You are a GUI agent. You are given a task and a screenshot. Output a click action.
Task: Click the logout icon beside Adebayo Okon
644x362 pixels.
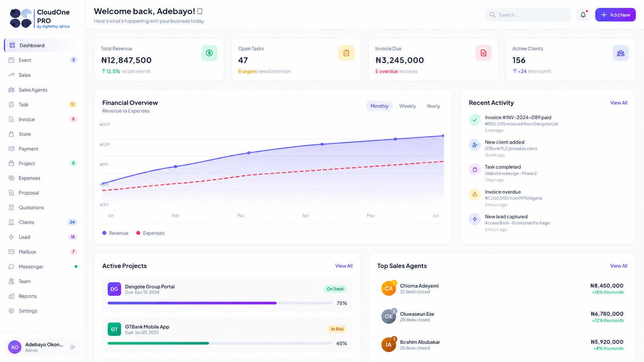[x=73, y=347]
